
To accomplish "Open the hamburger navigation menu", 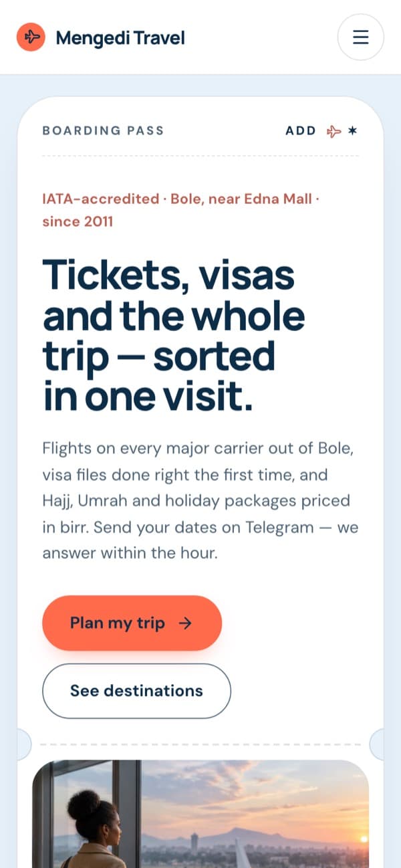I will (361, 37).
